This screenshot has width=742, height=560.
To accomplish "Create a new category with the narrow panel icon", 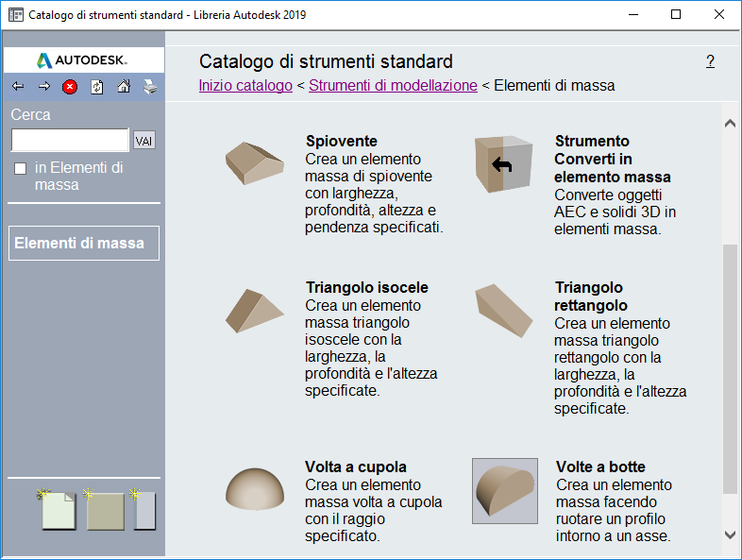I will 143,509.
